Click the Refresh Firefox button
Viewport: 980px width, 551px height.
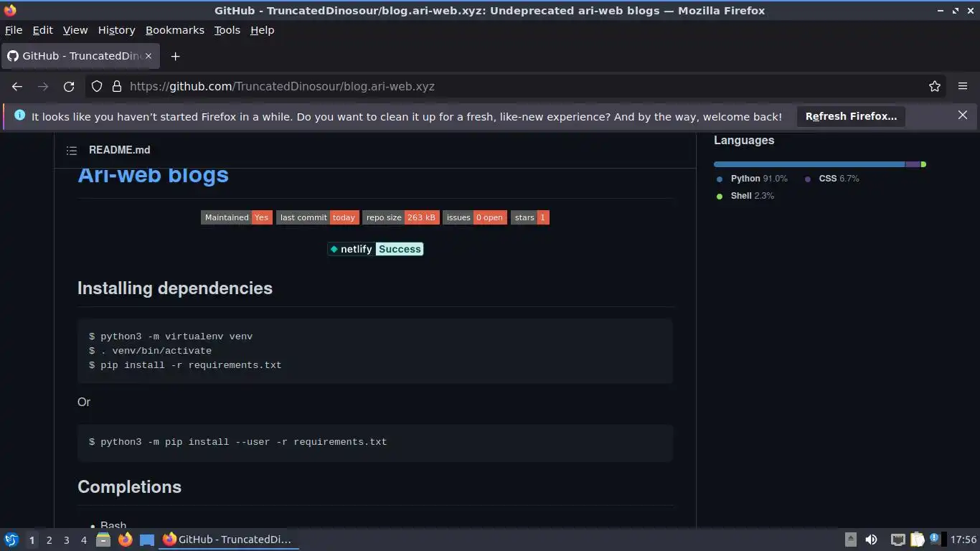[851, 116]
